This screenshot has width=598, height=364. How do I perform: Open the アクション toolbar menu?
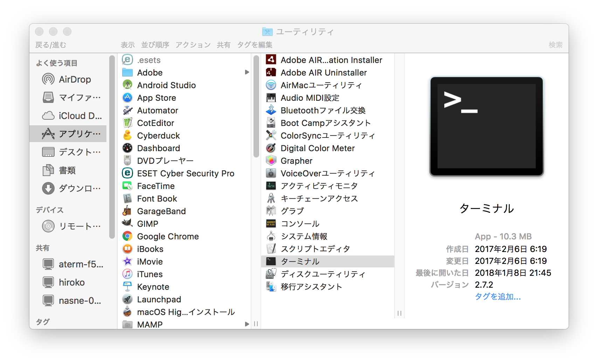(x=193, y=45)
